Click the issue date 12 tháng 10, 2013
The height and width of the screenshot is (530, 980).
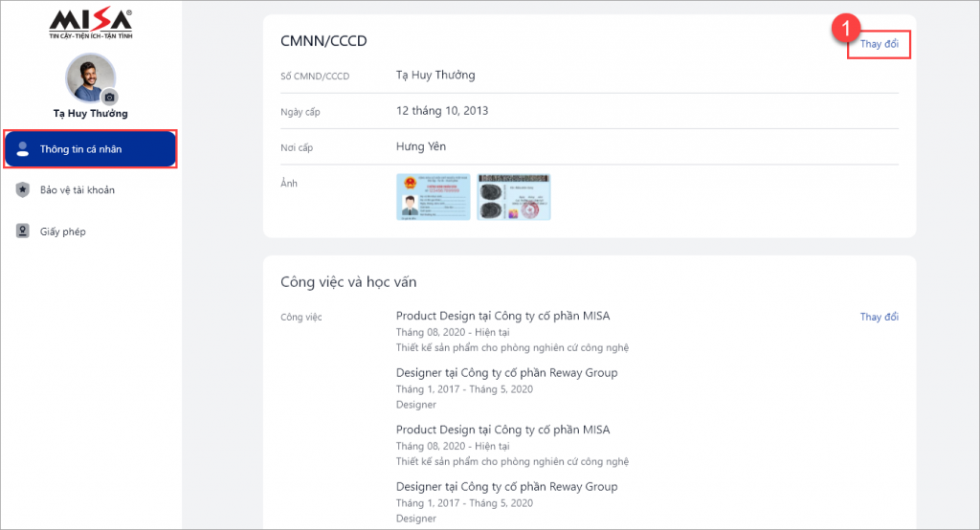click(x=442, y=111)
